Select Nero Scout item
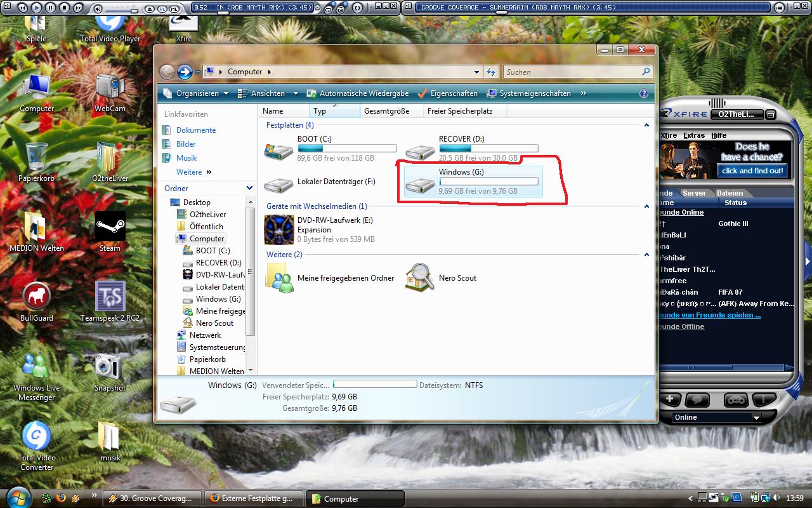 tap(442, 278)
